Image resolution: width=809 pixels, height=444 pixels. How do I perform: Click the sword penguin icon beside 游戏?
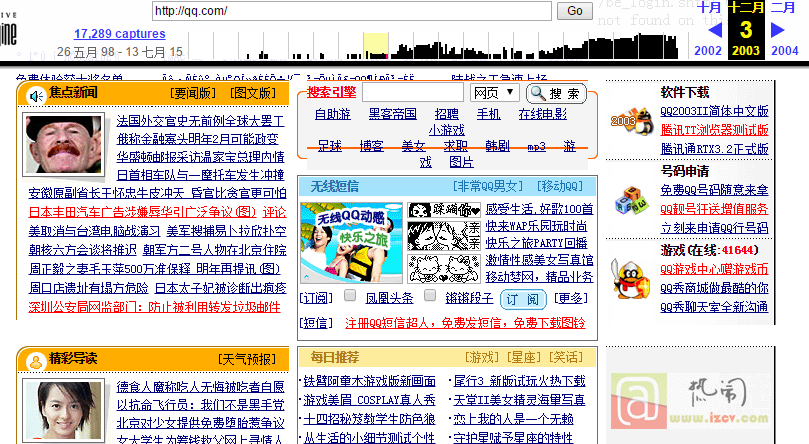(629, 278)
